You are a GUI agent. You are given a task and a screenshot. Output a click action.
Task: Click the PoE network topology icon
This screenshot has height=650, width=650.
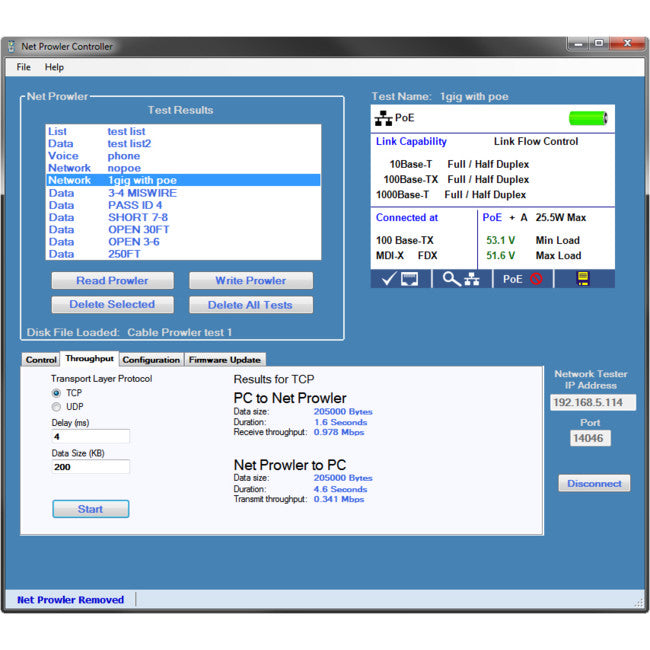pos(383,118)
